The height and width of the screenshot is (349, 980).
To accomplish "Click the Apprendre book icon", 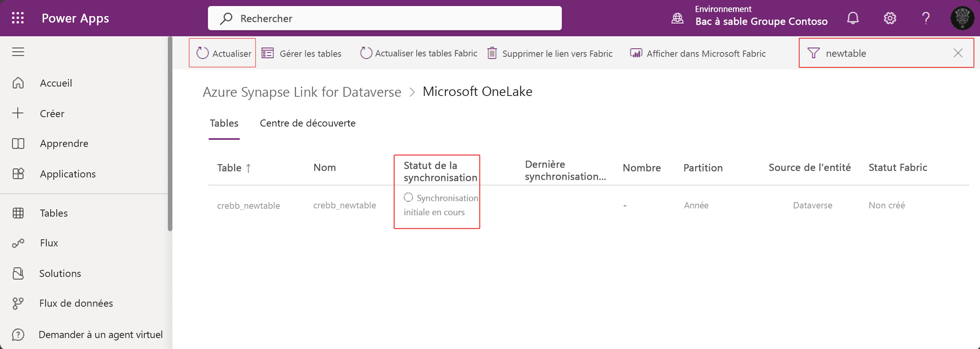I will 18,143.
